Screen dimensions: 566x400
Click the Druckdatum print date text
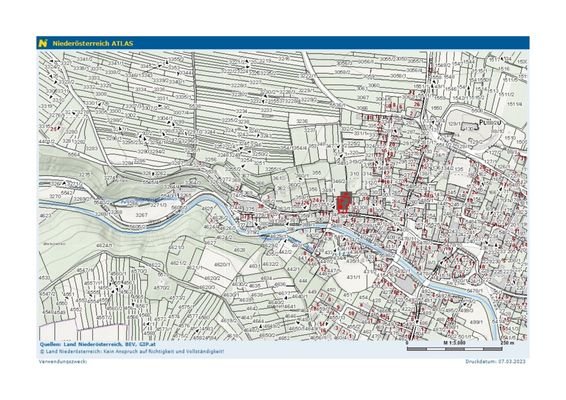495,361
